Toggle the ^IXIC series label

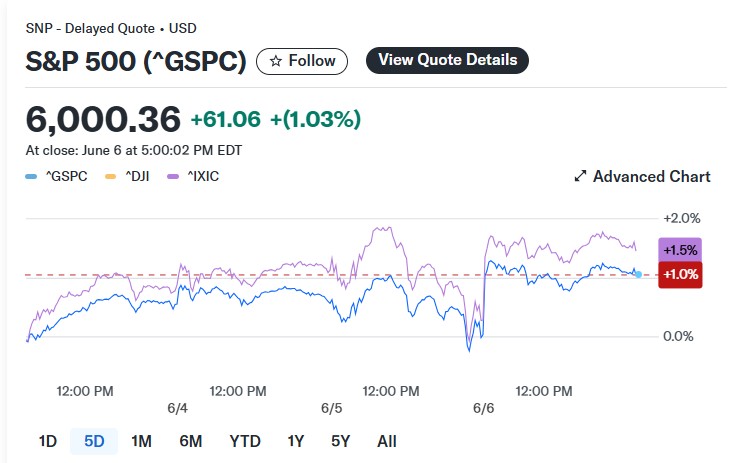pos(203,176)
